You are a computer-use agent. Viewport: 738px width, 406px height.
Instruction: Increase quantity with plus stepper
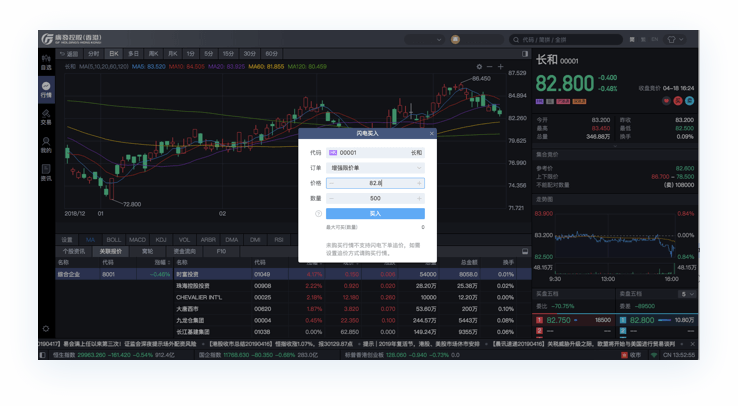pyautogui.click(x=419, y=199)
